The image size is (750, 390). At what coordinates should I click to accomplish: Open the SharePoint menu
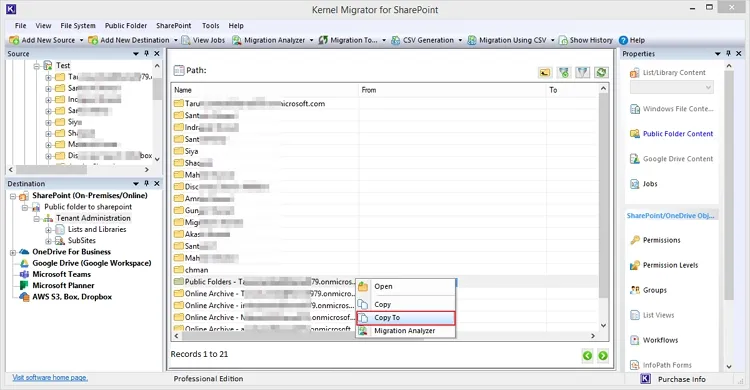(174, 25)
